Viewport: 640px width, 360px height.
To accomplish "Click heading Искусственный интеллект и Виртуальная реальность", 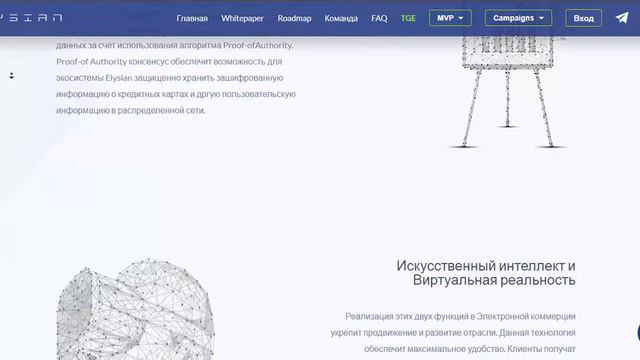I will 486,273.
